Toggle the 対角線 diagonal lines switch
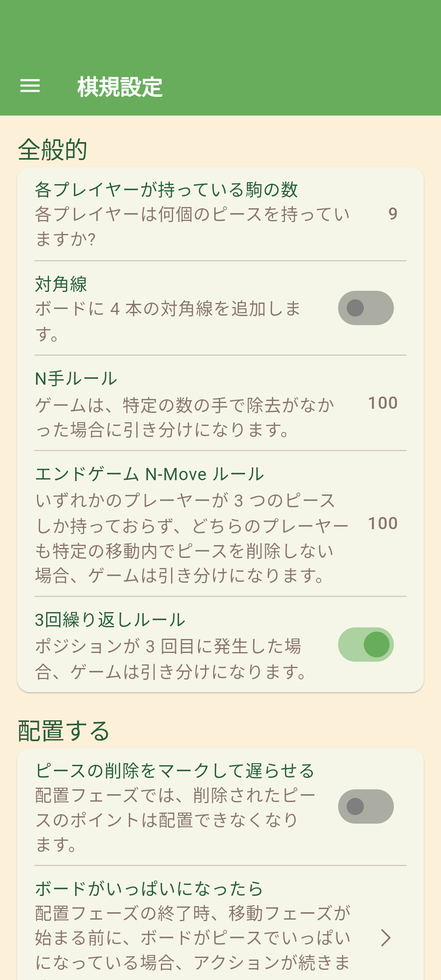 (x=365, y=308)
